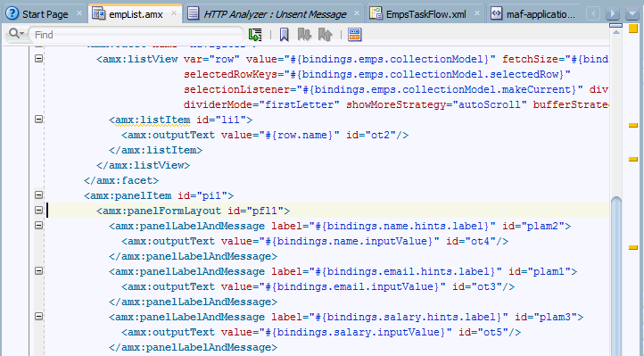Click the closing </amx:facet> tag

point(121,180)
